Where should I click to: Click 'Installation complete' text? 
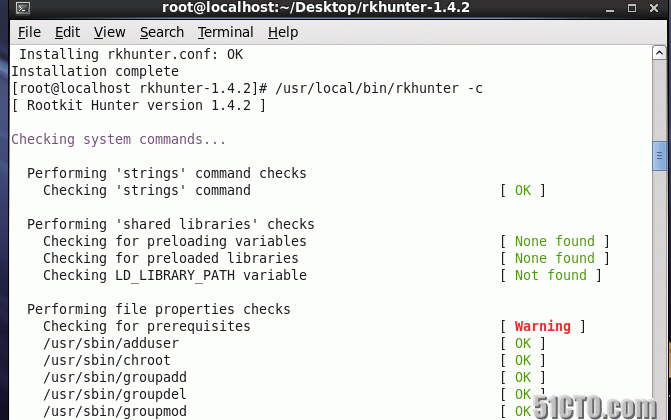click(95, 71)
